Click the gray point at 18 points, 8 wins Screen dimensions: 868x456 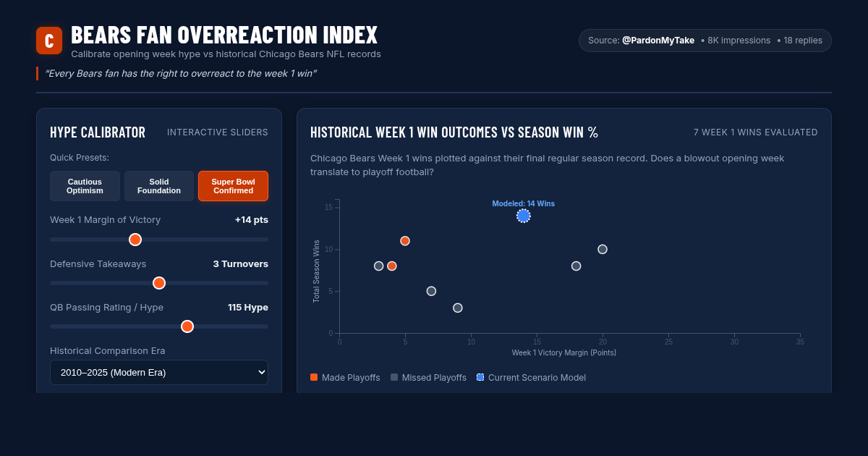576,266
